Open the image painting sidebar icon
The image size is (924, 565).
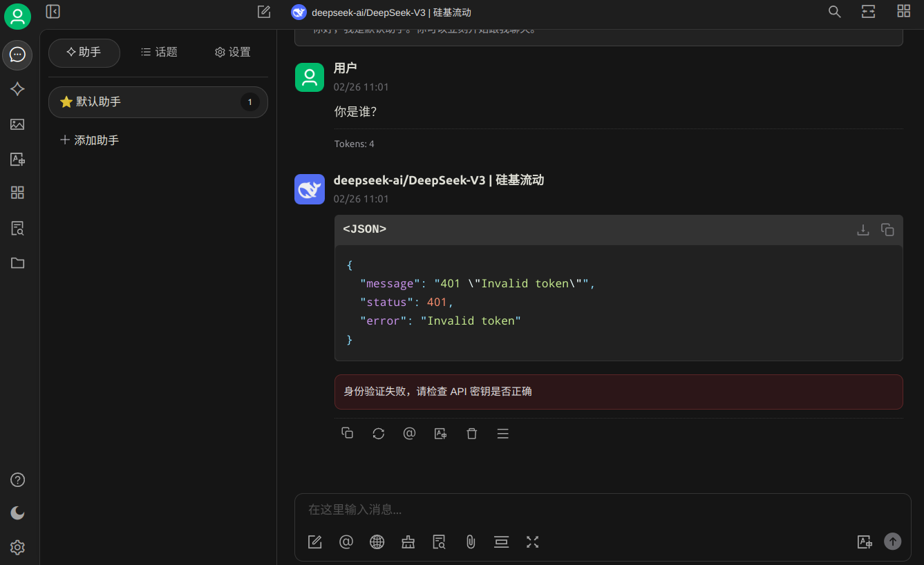[17, 124]
